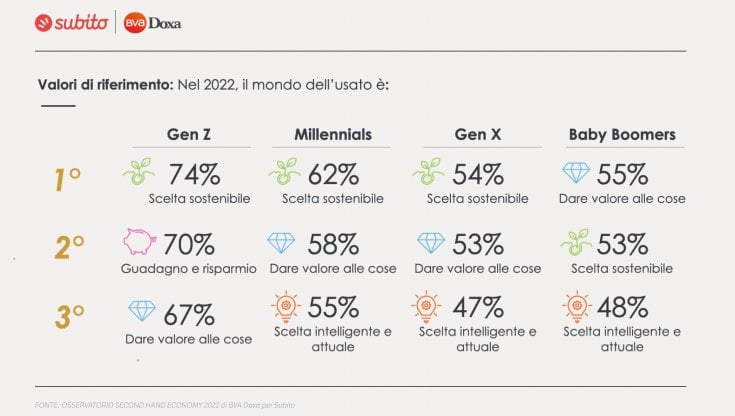This screenshot has height=416, width=735.
Task: Click Millennials' orange lightbulb icon at 55%
Action: (285, 307)
